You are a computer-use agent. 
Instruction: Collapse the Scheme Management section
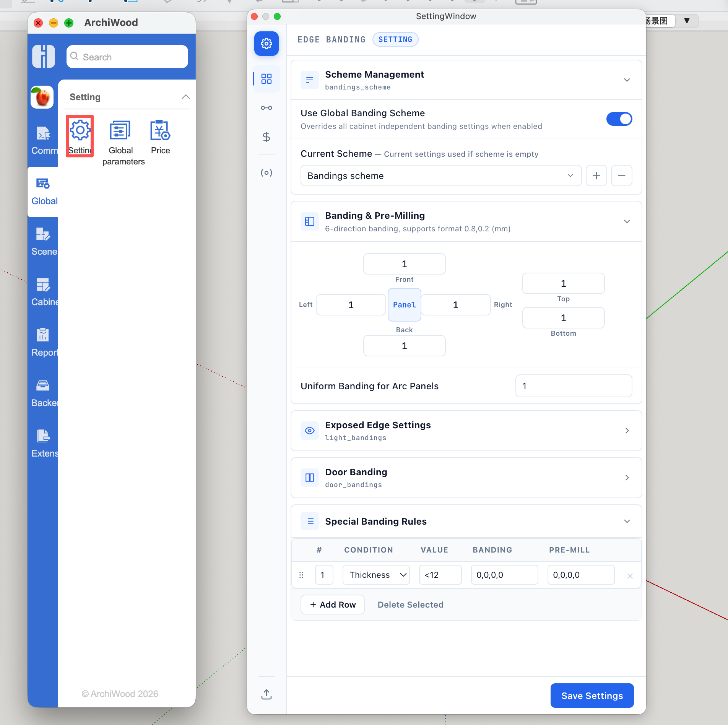point(627,80)
